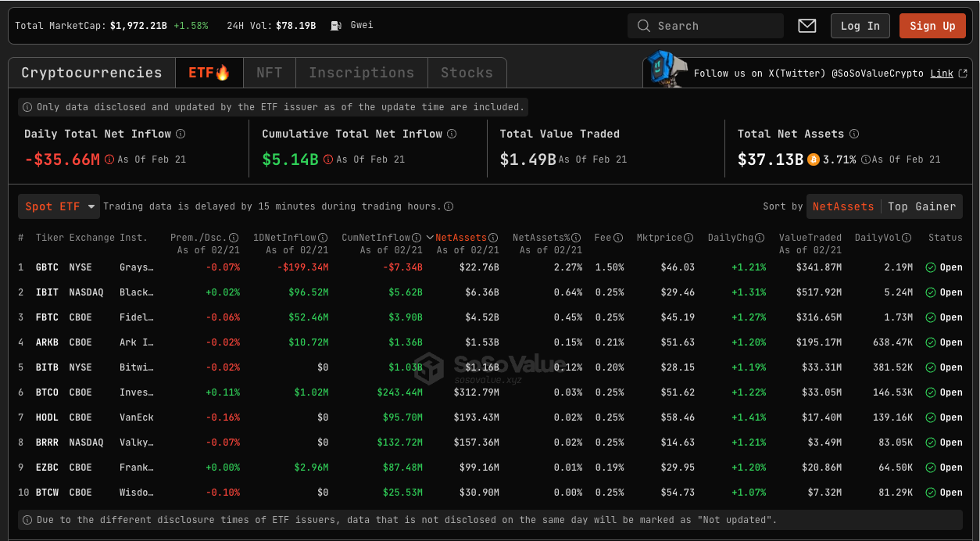Image resolution: width=980 pixels, height=541 pixels.
Task: Click the search magnifier icon
Action: [x=644, y=26]
